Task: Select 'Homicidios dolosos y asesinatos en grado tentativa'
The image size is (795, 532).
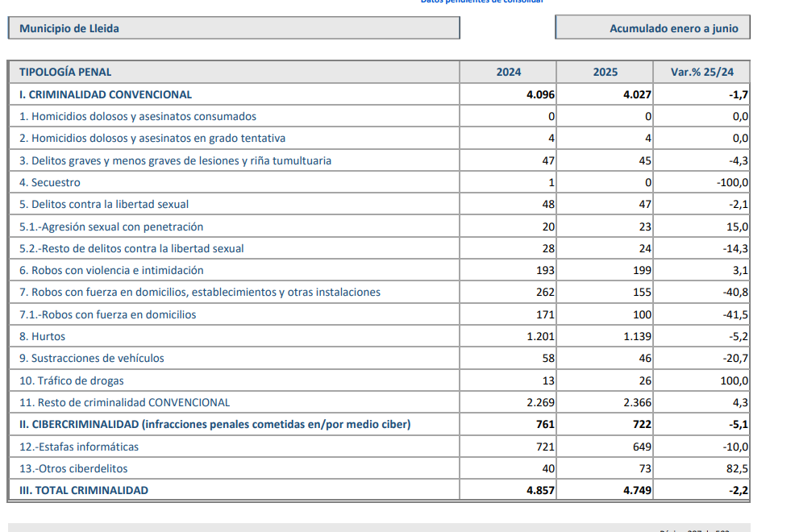Action: pyautogui.click(x=152, y=139)
